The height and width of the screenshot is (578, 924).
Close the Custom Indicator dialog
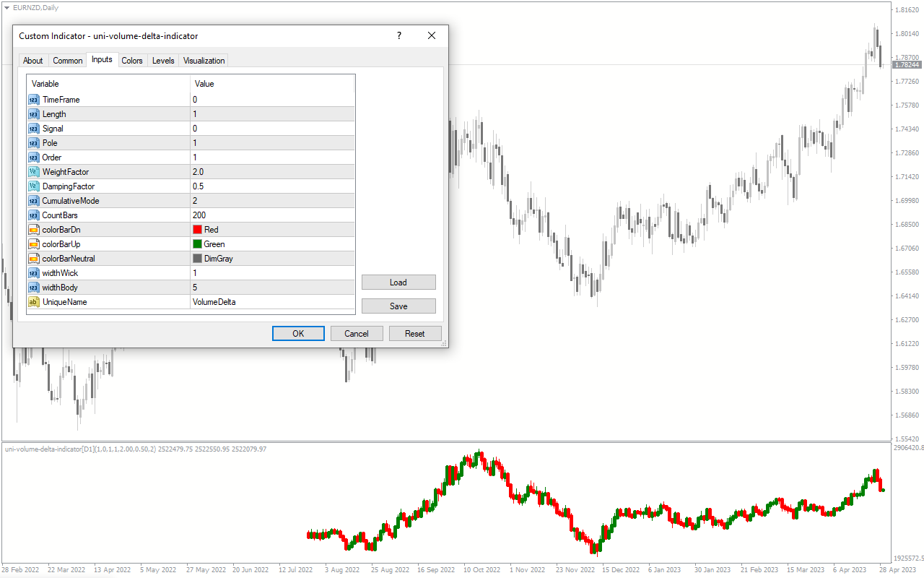coord(432,35)
